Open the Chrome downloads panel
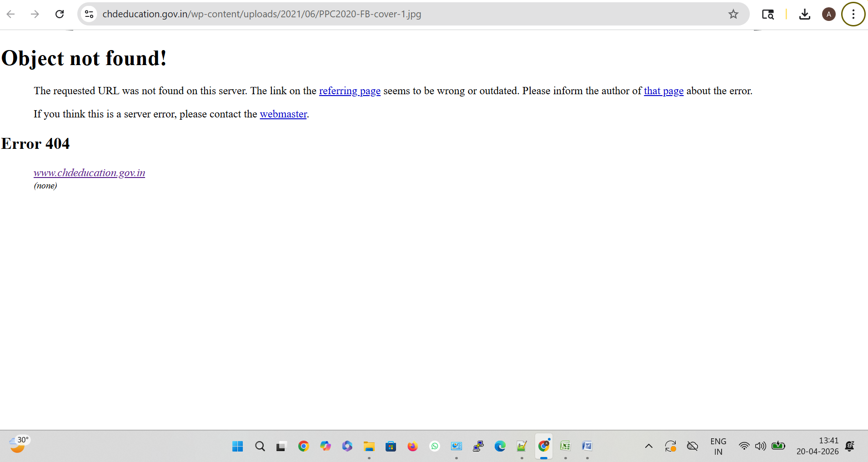This screenshot has width=868, height=462. (x=804, y=14)
